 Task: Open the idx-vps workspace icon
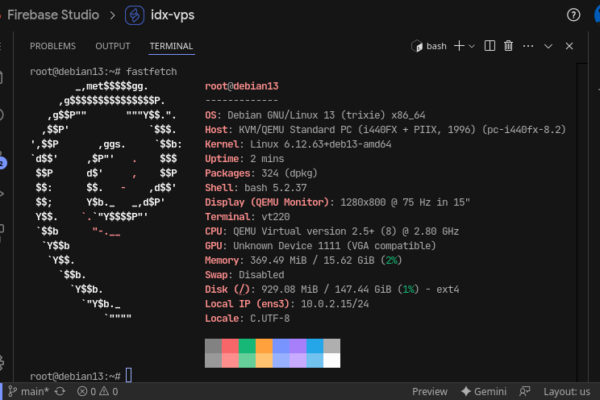(135, 15)
